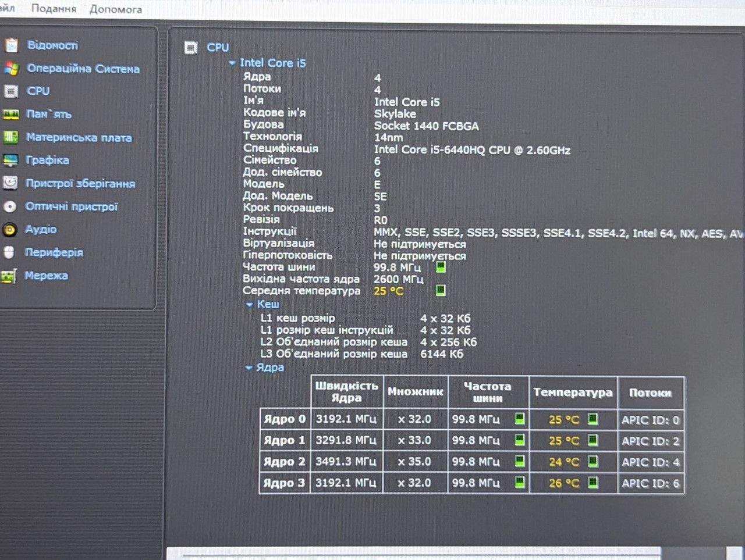
Task: Click the 2600 МГц base frequency value
Action: click(398, 279)
